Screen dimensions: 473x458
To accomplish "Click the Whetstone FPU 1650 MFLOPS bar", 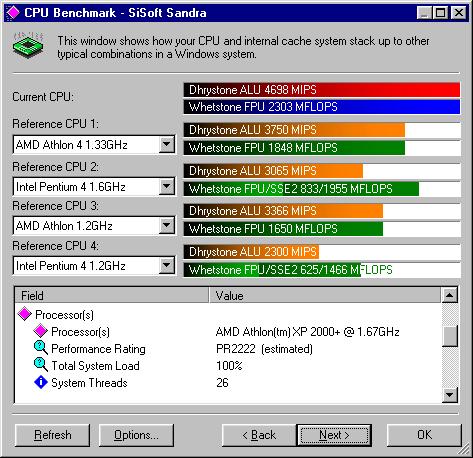I will tap(322, 229).
